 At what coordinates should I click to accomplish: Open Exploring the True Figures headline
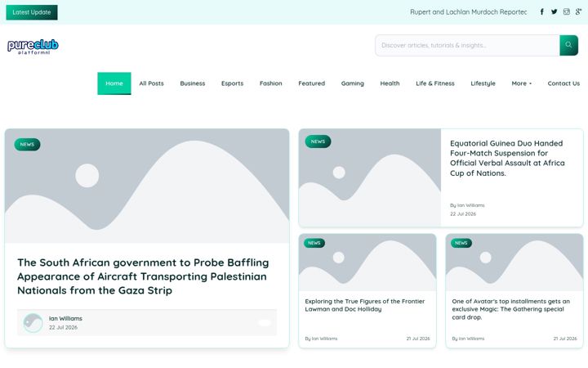coord(365,305)
